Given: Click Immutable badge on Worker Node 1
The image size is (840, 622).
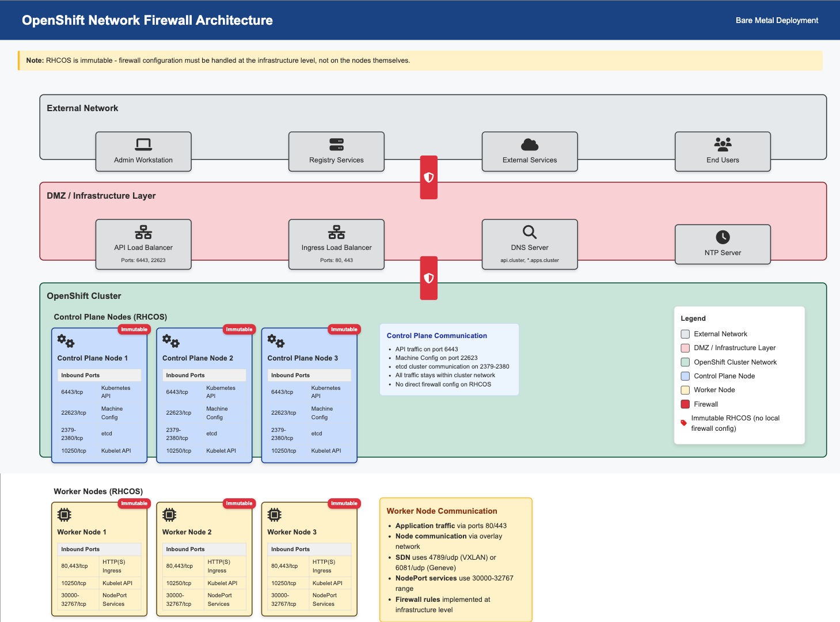Looking at the screenshot, I should tap(134, 503).
